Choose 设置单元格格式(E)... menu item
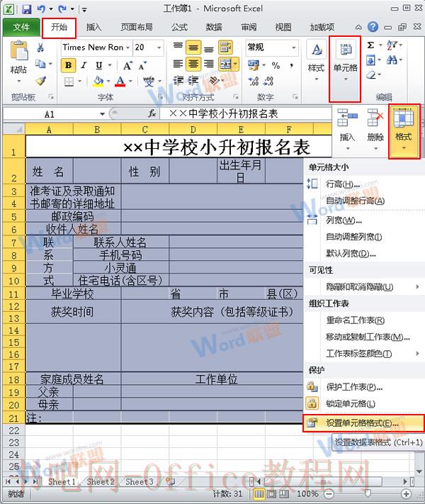 point(363,423)
